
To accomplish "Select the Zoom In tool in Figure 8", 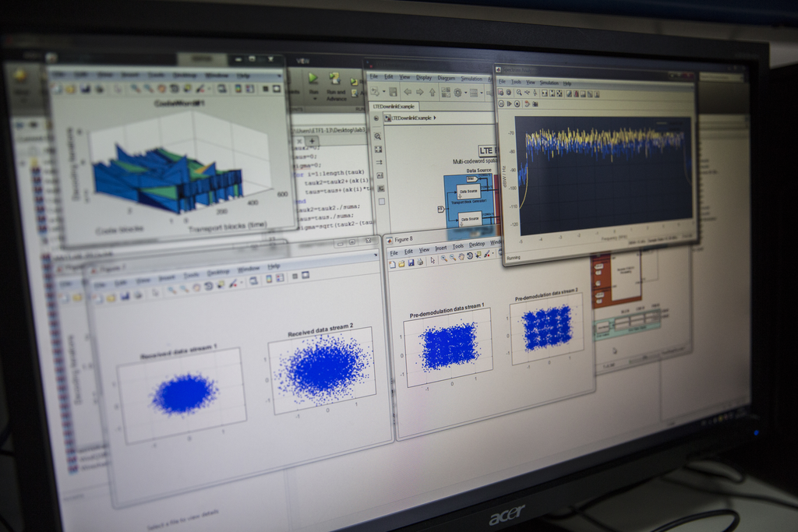I will click(x=444, y=259).
